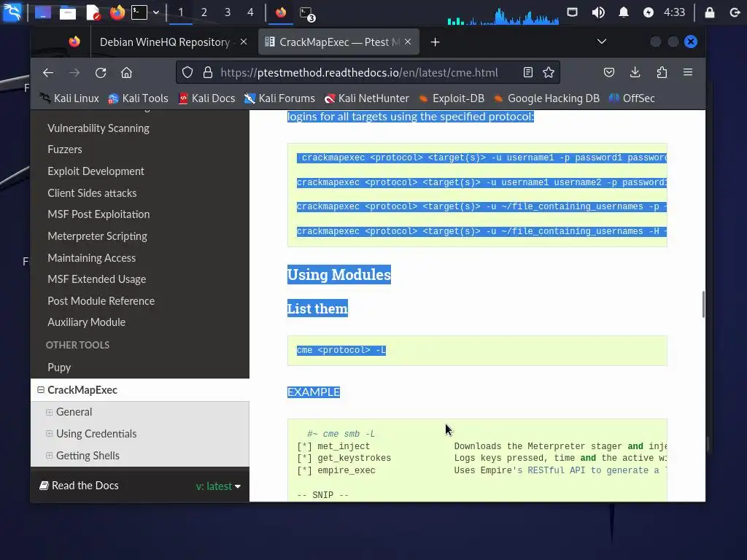Click the page vertical scrollbar thumb
Image resolution: width=747 pixels, height=560 pixels.
click(x=703, y=304)
